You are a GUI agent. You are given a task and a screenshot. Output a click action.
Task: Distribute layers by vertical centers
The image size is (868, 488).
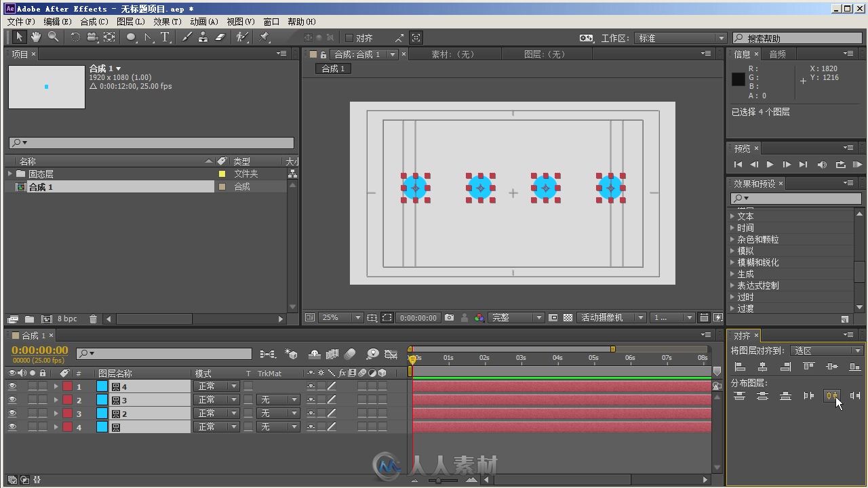coord(763,396)
